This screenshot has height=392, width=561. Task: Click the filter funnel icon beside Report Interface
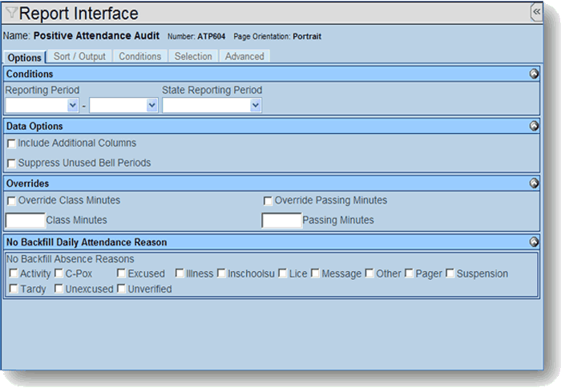(x=11, y=13)
